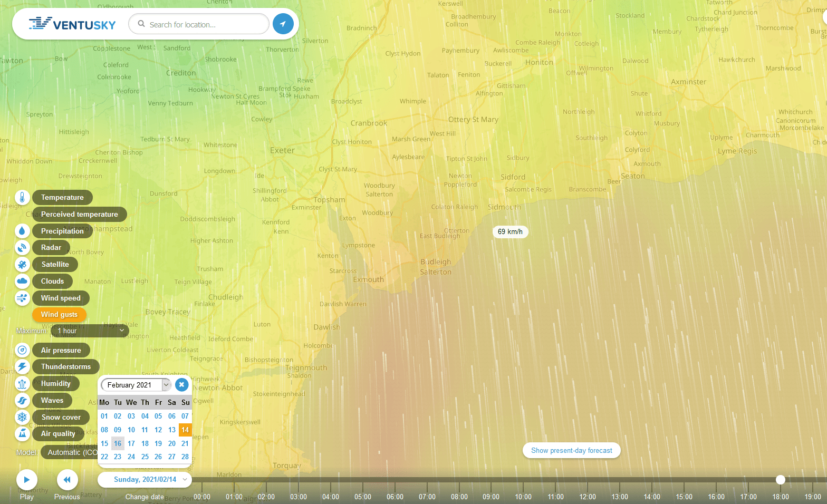Screen dimensions: 827x504
Task: Enable the Perceived temperature layer
Action: point(79,215)
